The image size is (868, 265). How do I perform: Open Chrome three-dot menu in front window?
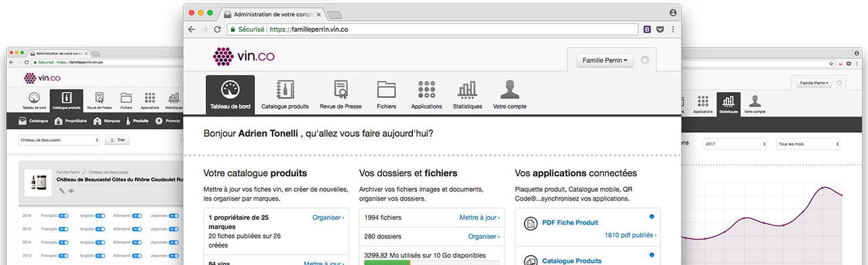(x=673, y=29)
